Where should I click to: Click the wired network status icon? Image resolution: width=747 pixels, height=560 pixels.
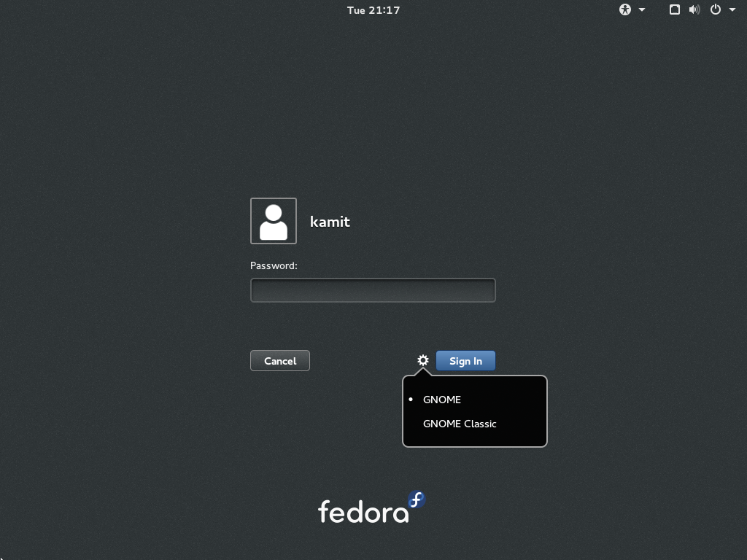[675, 9]
